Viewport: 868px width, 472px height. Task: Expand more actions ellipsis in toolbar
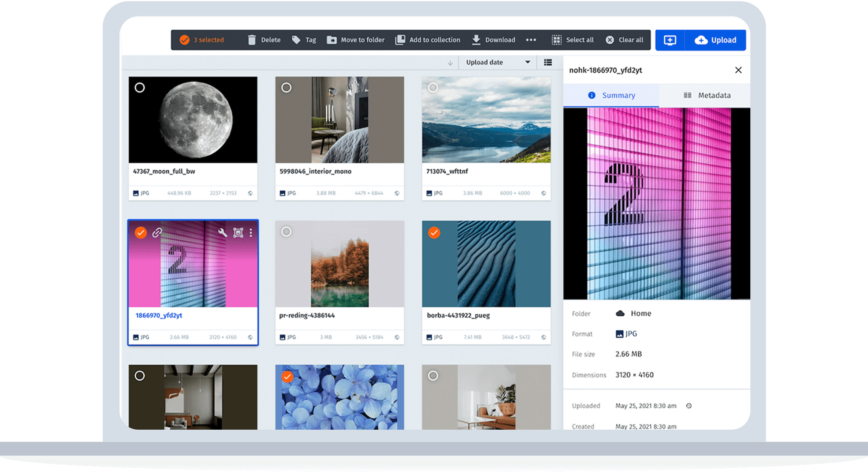pos(531,40)
